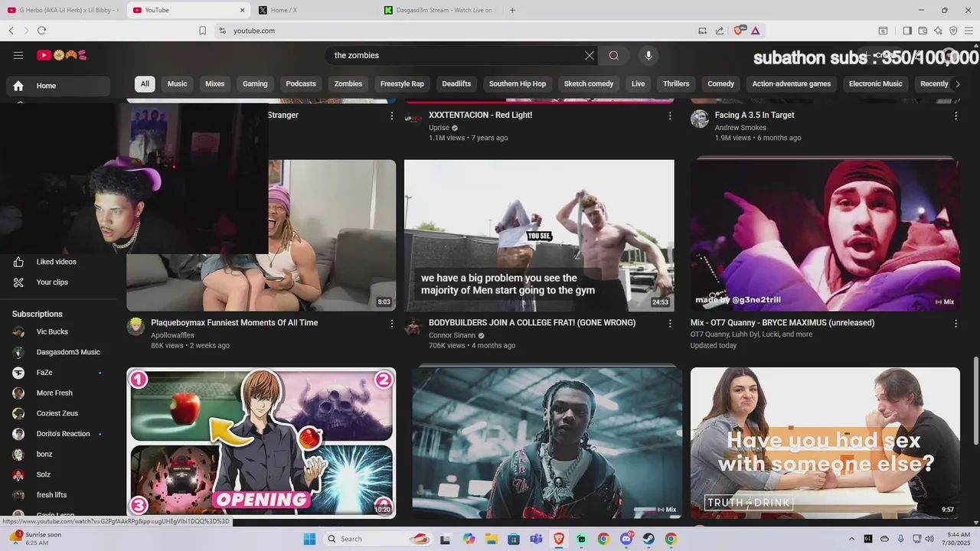Open the Leo AI sparkle icon

[x=938, y=31]
